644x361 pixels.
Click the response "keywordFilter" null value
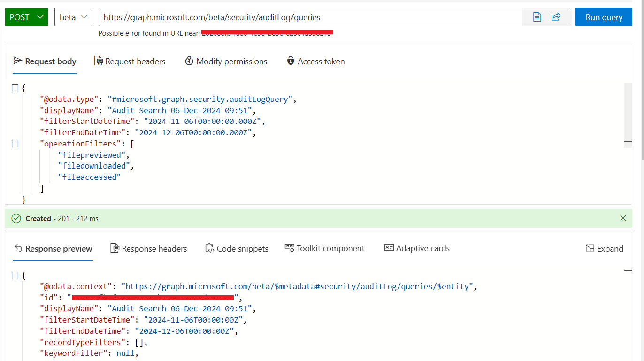click(125, 353)
